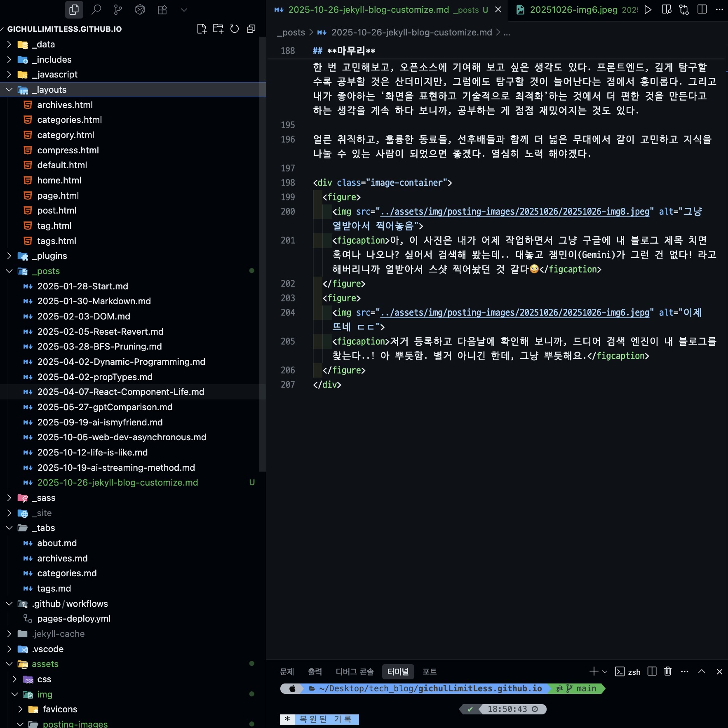Select 2025-01-28-Start.md in the Explorer
Viewport: 728px width, 728px height.
(x=82, y=286)
